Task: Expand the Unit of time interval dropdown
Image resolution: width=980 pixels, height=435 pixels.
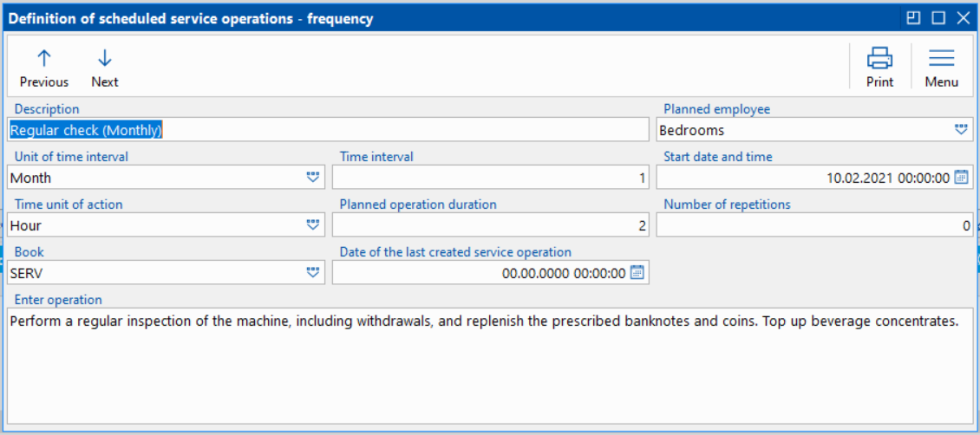Action: point(313,178)
